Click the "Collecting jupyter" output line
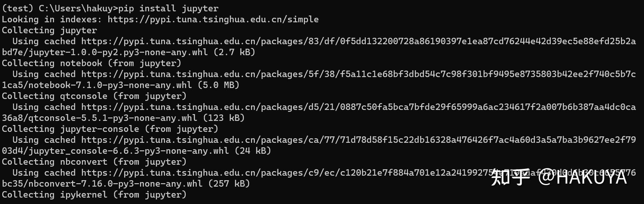Screen dimensions: 644x204 click(x=49, y=30)
